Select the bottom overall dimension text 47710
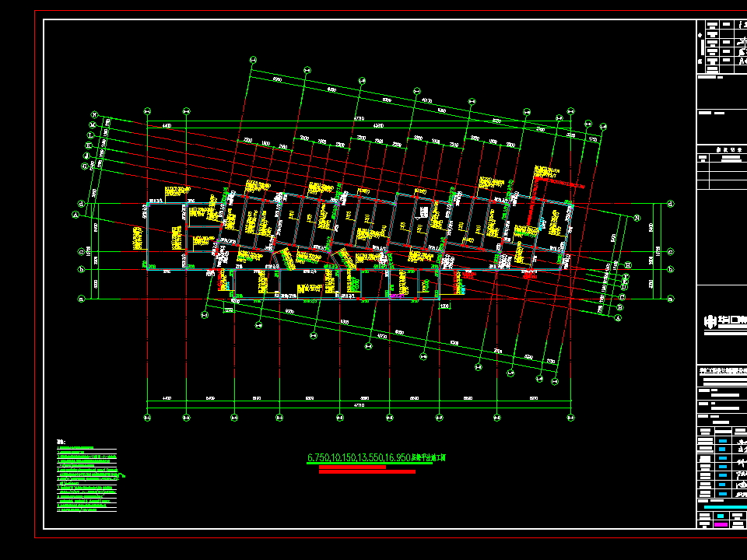Viewport: 747px width, 560px height. coord(359,404)
